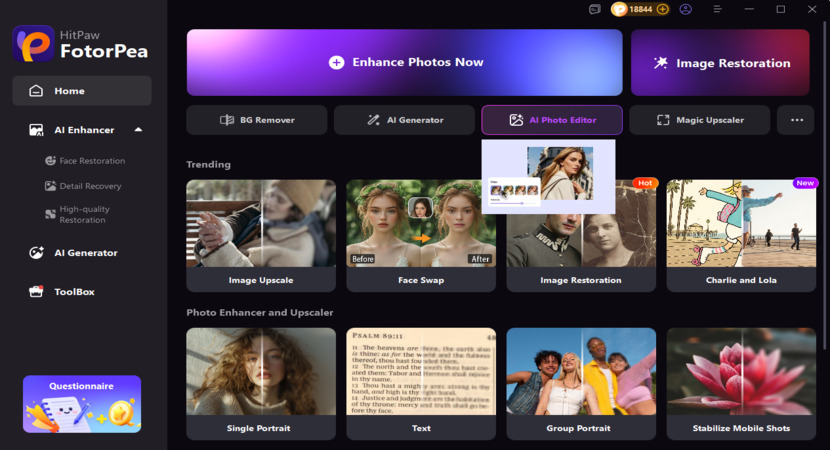Click the AI Enhancer image icon

[x=36, y=130]
